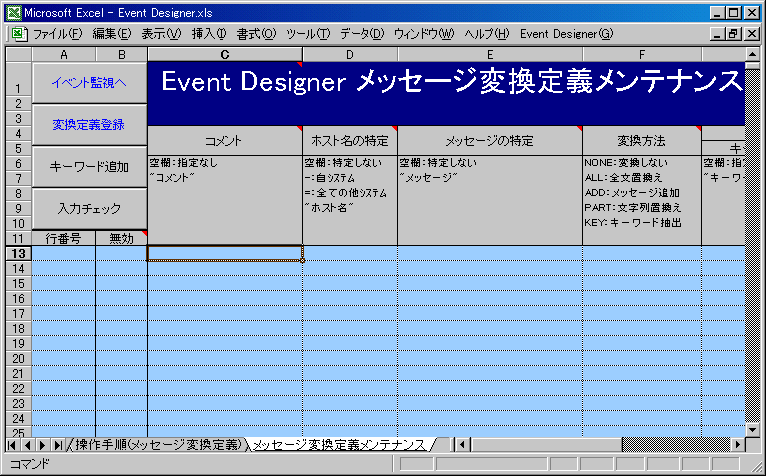This screenshot has height=476, width=766.
Task: Click the text KEY:キーワード抽出
Action: [x=633, y=223]
